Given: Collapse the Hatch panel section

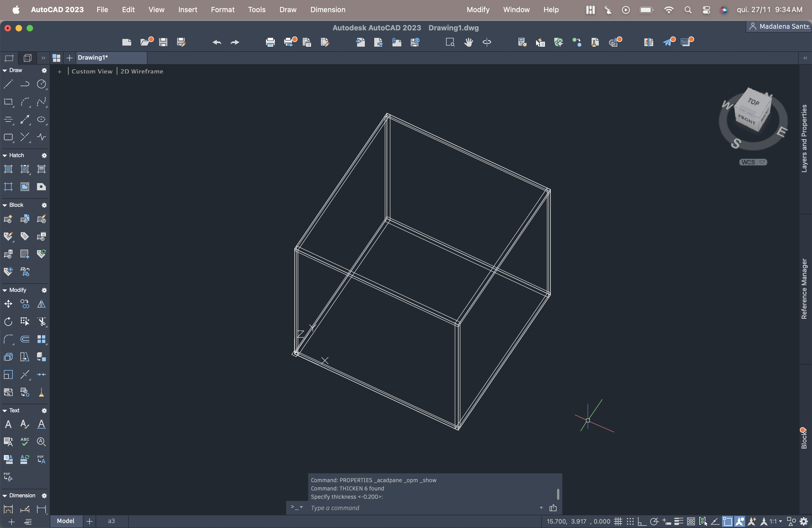Looking at the screenshot, I should point(5,155).
